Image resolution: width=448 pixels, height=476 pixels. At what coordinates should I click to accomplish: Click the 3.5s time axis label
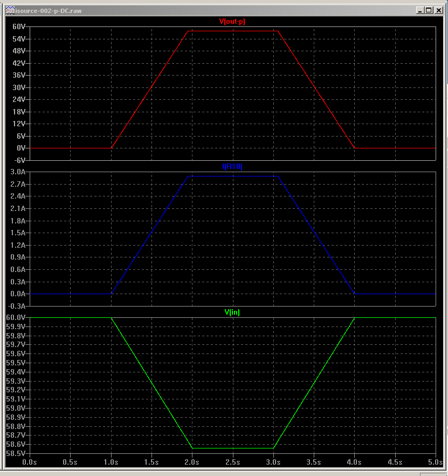pyautogui.click(x=314, y=462)
